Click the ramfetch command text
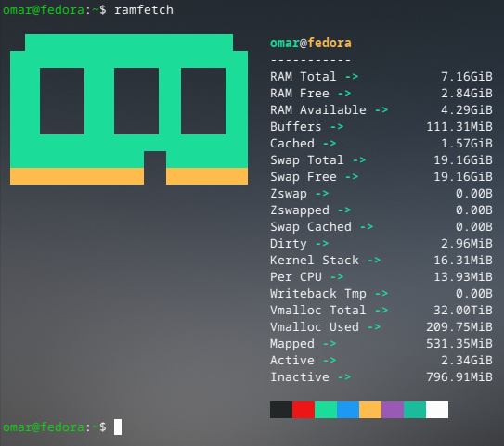 point(144,10)
